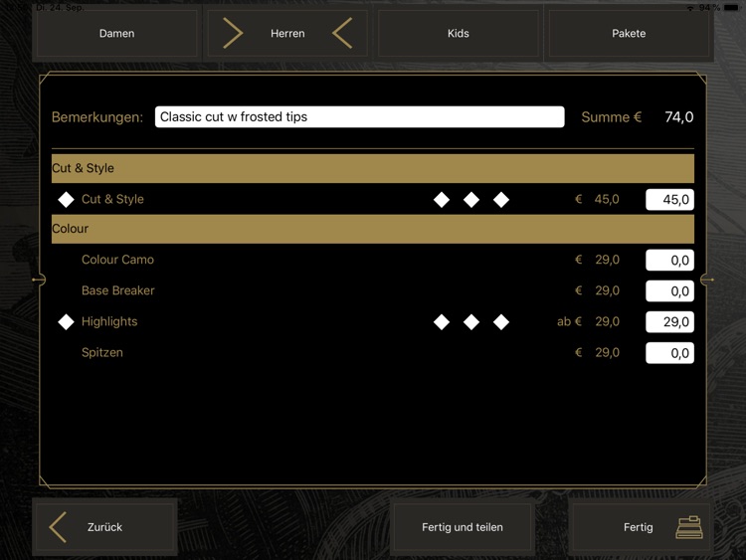Collapse the Colour section header
The height and width of the screenshot is (560, 746).
[x=373, y=229]
